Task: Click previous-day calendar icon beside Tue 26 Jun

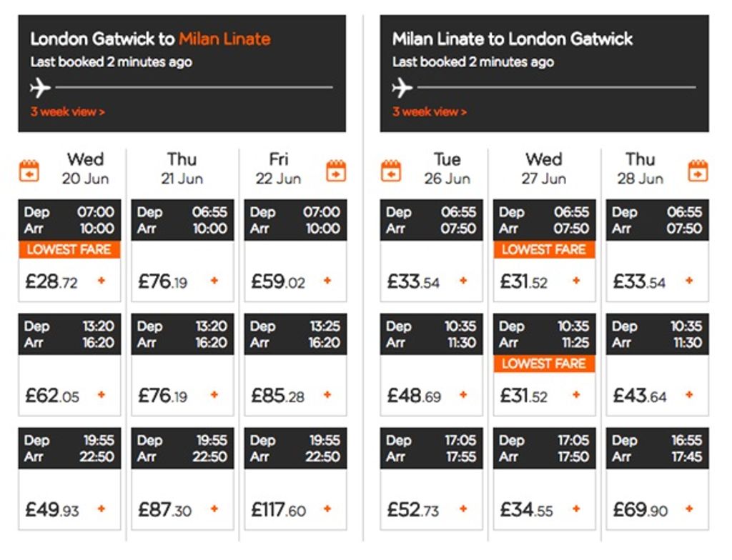Action: [x=391, y=171]
